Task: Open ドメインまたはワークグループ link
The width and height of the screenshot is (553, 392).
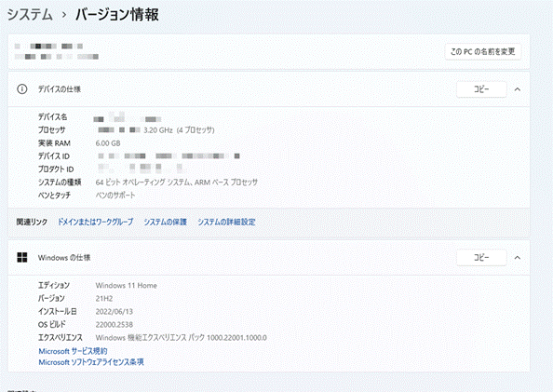Action: click(x=95, y=222)
